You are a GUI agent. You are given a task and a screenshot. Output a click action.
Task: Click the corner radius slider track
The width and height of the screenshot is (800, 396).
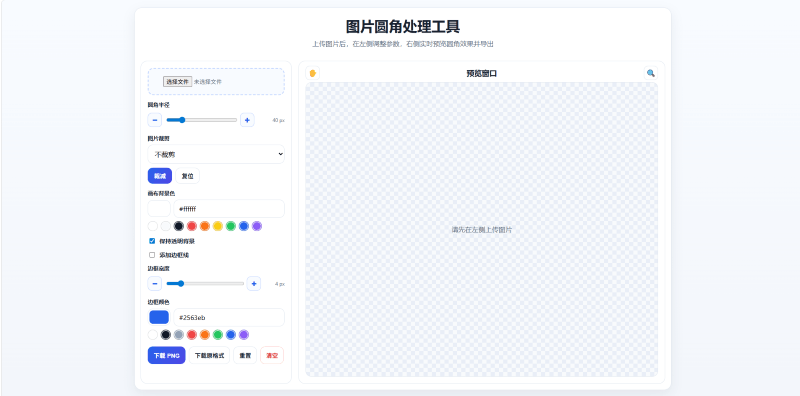pos(202,120)
